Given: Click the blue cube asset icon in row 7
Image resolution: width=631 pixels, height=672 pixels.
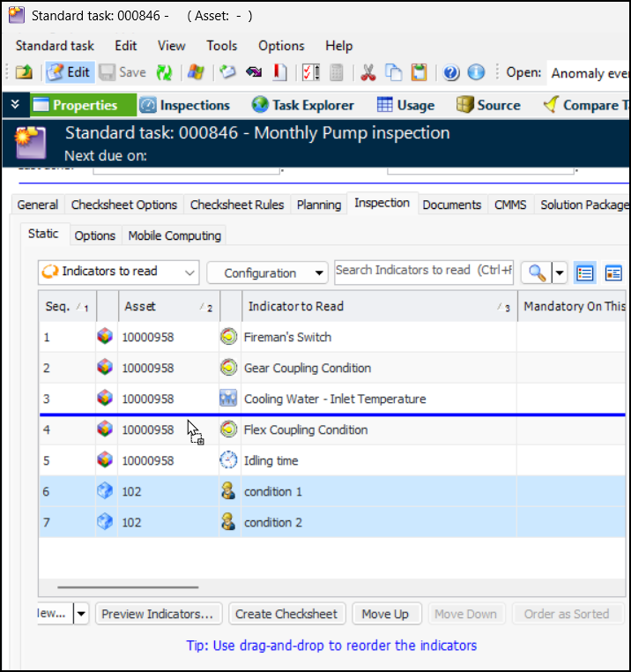Looking at the screenshot, I should coord(105,521).
